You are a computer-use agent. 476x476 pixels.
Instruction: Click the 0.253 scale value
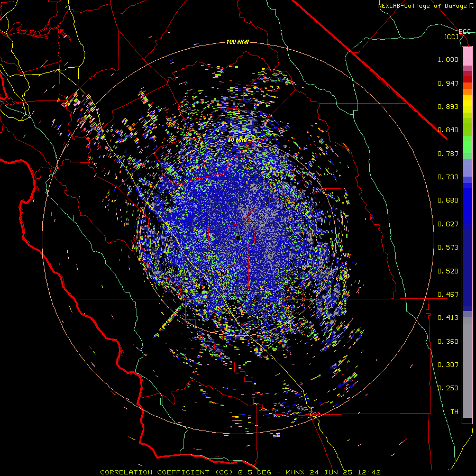pos(448,388)
